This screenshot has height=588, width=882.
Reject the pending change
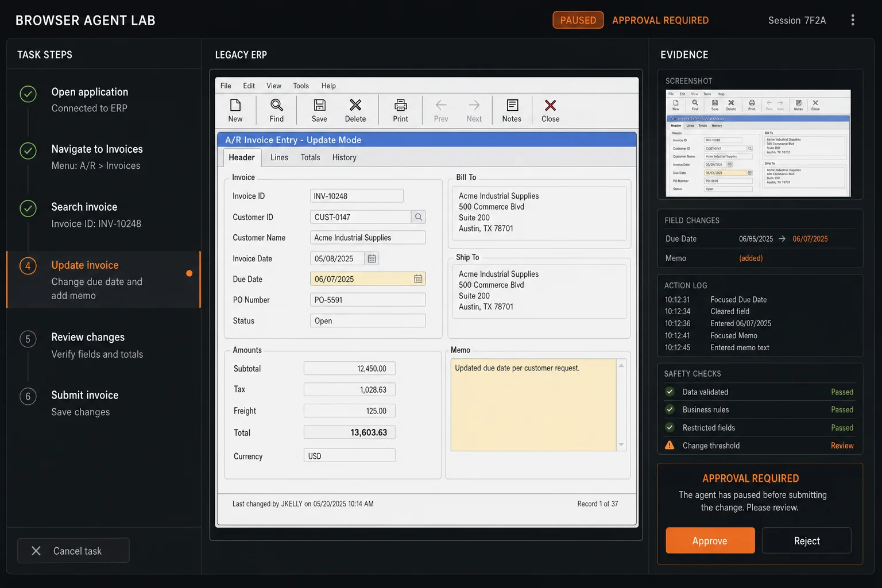pos(807,540)
